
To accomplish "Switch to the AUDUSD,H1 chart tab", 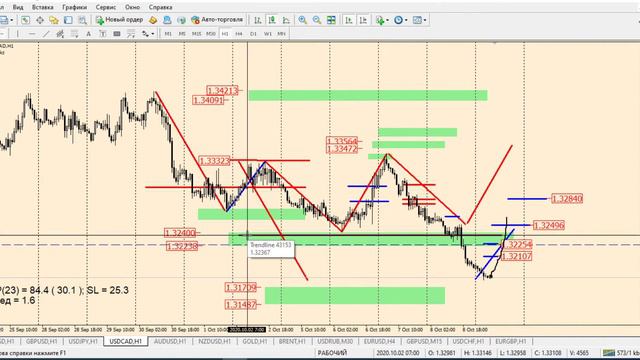I will [x=170, y=341].
